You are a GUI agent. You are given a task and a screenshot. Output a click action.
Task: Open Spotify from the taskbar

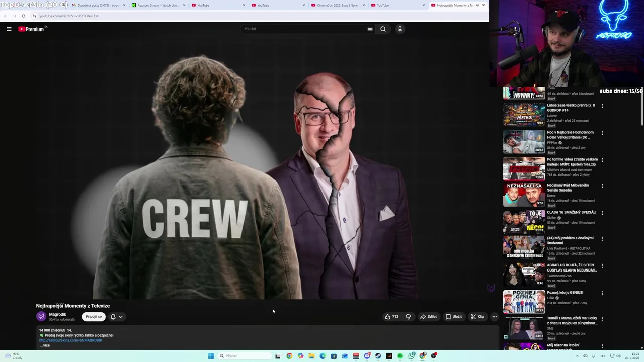pos(400,356)
